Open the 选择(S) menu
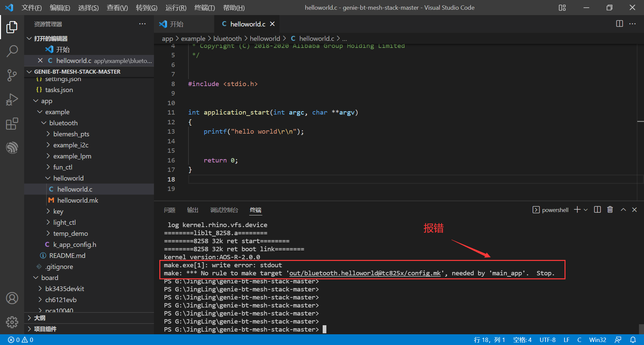644x345 pixels. coord(89,8)
